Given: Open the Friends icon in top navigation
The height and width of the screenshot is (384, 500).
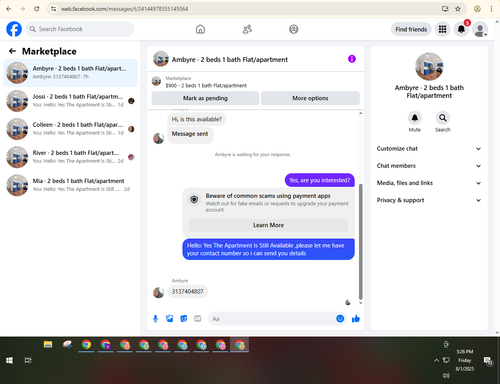Looking at the screenshot, I should tap(247, 29).
